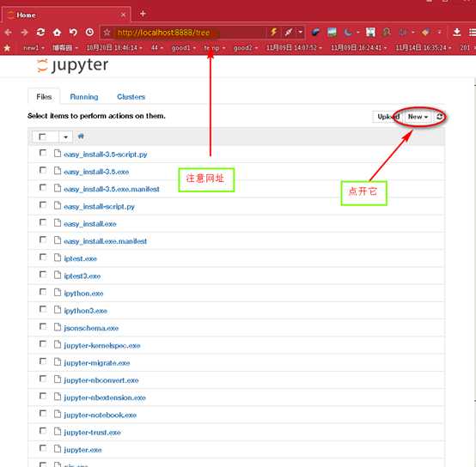Reload the page with refresh icon
Viewport: 476px width, 467px height.
click(x=40, y=32)
